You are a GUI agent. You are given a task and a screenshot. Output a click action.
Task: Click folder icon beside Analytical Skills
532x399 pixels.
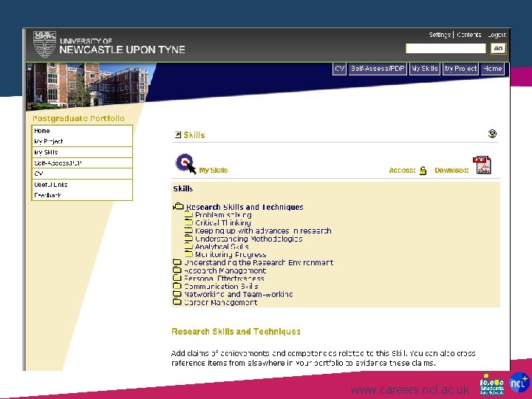[x=188, y=246]
